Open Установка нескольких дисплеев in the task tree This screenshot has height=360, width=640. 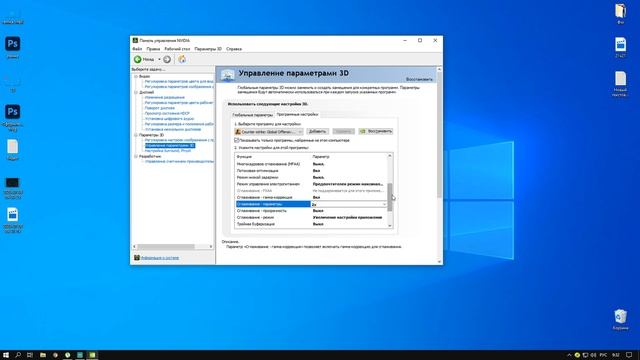click(x=173, y=129)
